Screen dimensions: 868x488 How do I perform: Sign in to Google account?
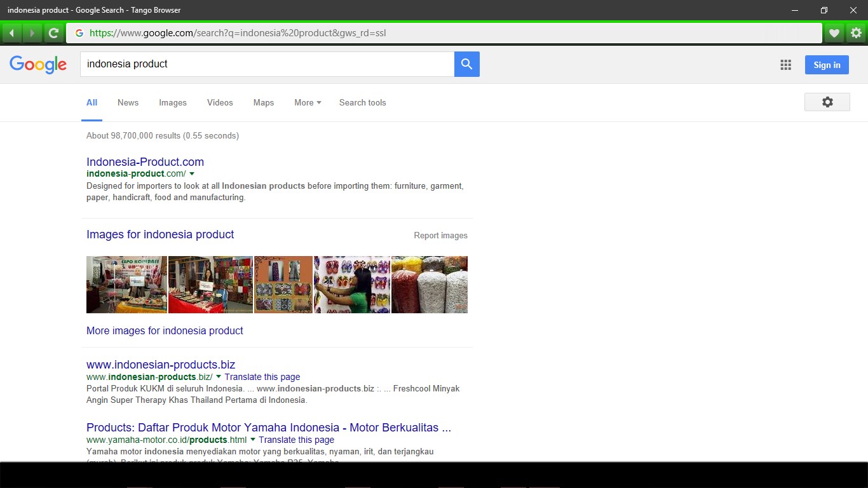(827, 65)
